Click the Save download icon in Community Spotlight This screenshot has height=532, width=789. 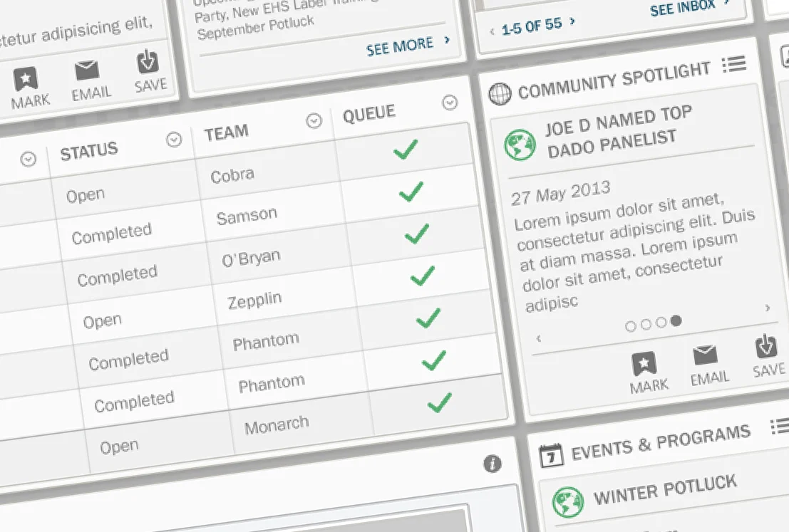(x=766, y=347)
